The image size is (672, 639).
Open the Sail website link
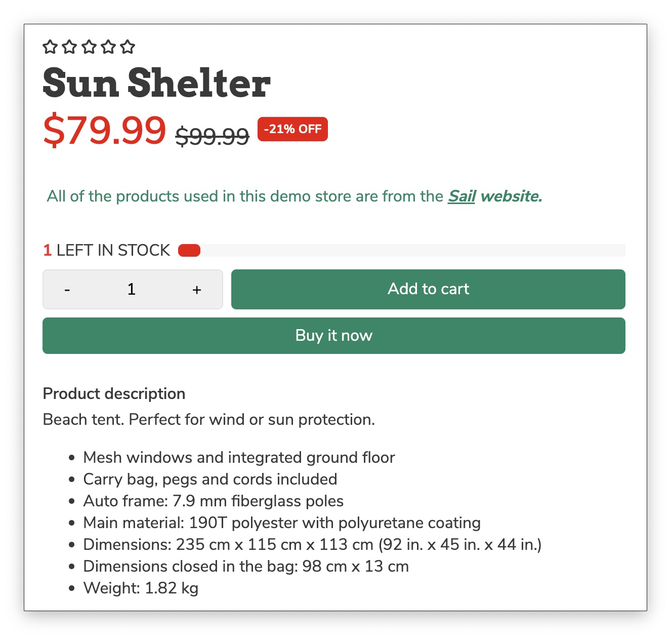pos(461,196)
